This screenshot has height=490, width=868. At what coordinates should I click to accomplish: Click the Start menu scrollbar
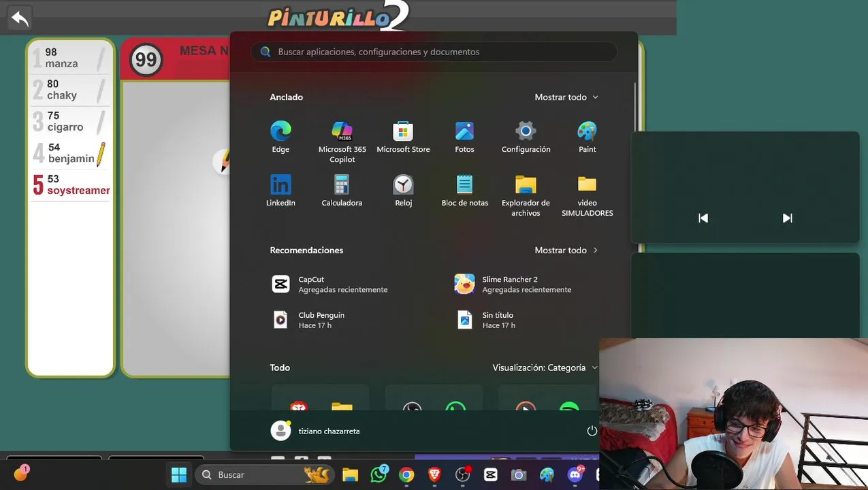[634, 106]
